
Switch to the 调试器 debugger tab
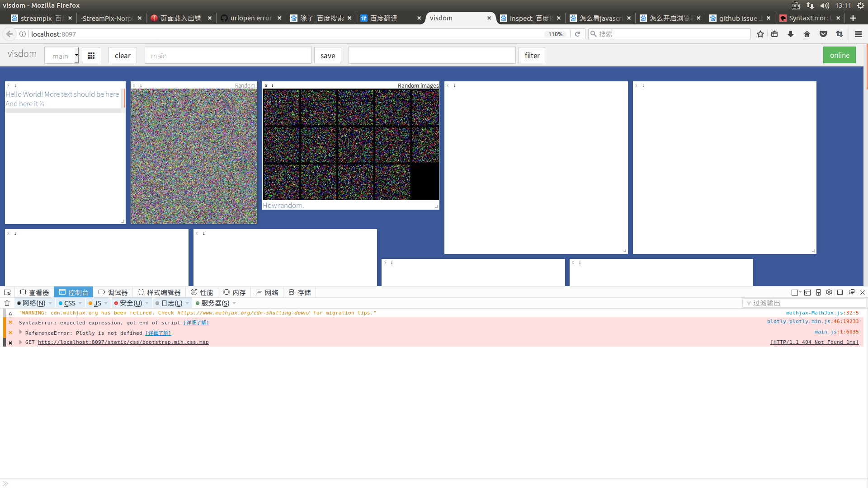(113, 292)
